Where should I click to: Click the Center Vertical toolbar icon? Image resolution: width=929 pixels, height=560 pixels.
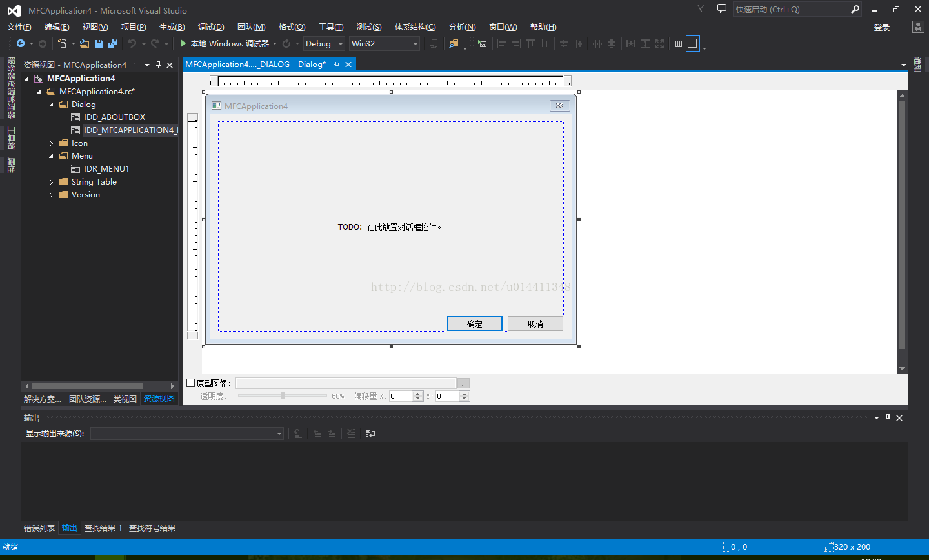(x=563, y=43)
